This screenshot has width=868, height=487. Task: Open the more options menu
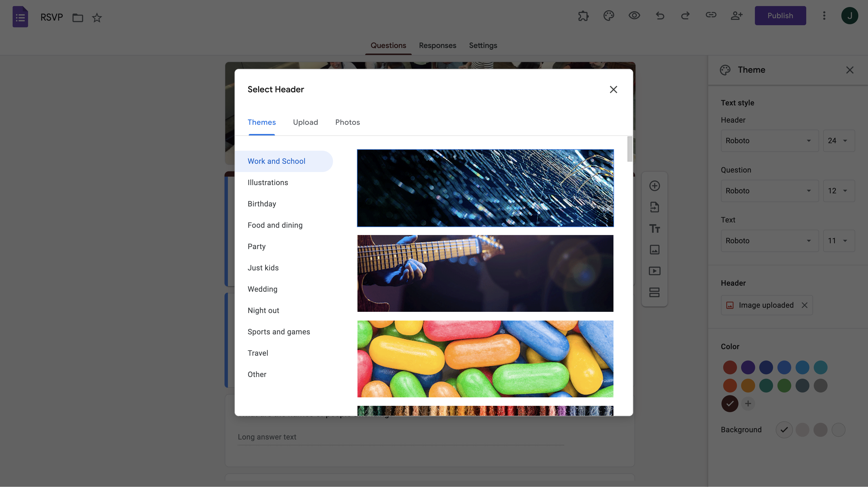[x=824, y=16]
